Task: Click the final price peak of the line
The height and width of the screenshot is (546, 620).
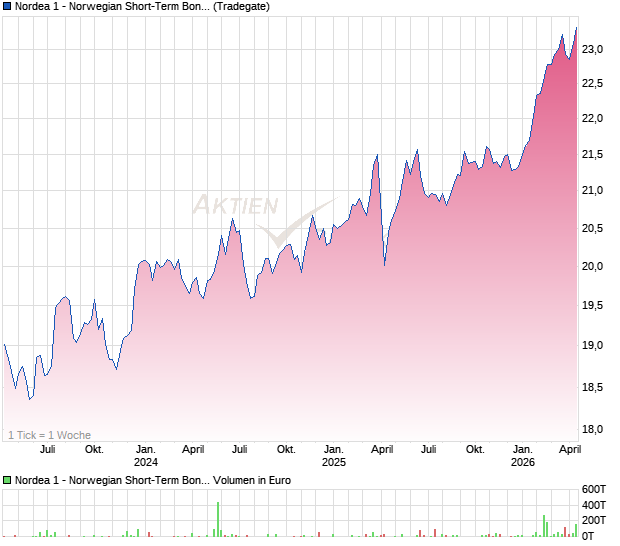Action: coord(577,28)
